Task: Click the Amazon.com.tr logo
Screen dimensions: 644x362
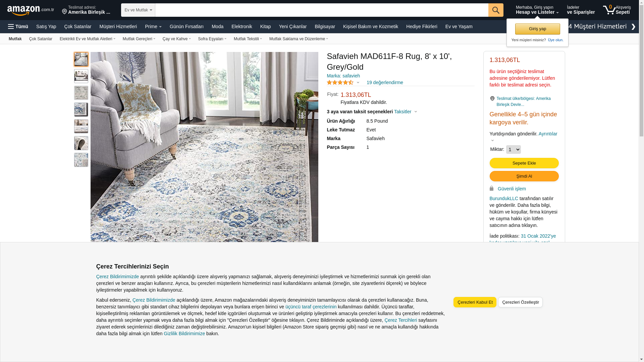Action: coord(31,10)
